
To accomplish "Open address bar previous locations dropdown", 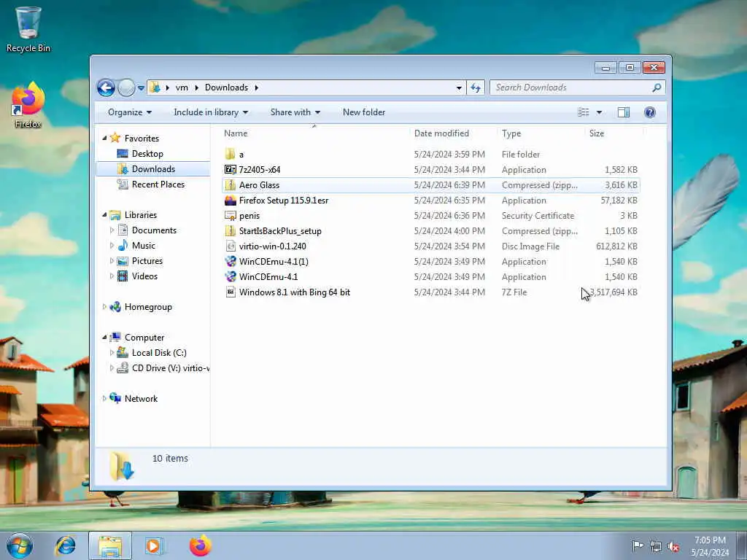I will click(459, 87).
